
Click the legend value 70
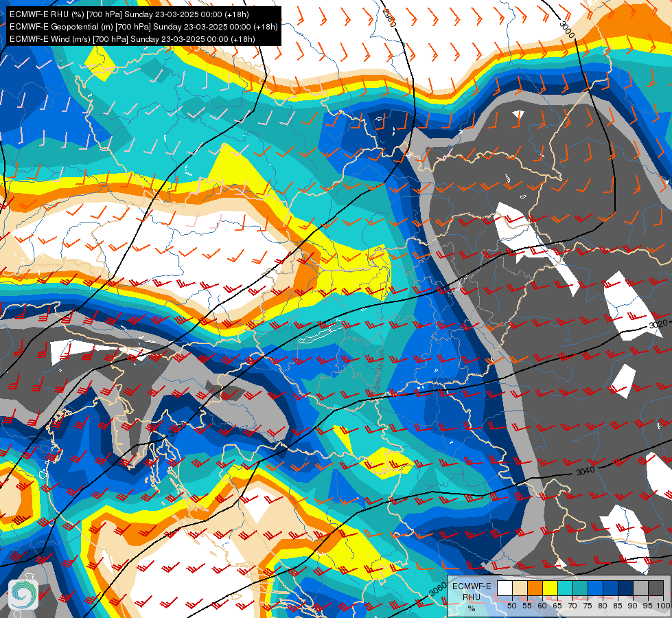[572, 606]
